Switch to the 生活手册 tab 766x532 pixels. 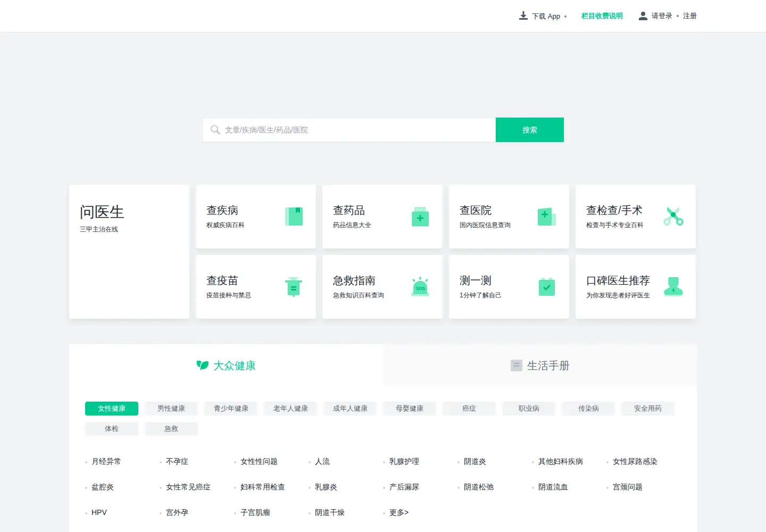pyautogui.click(x=540, y=365)
